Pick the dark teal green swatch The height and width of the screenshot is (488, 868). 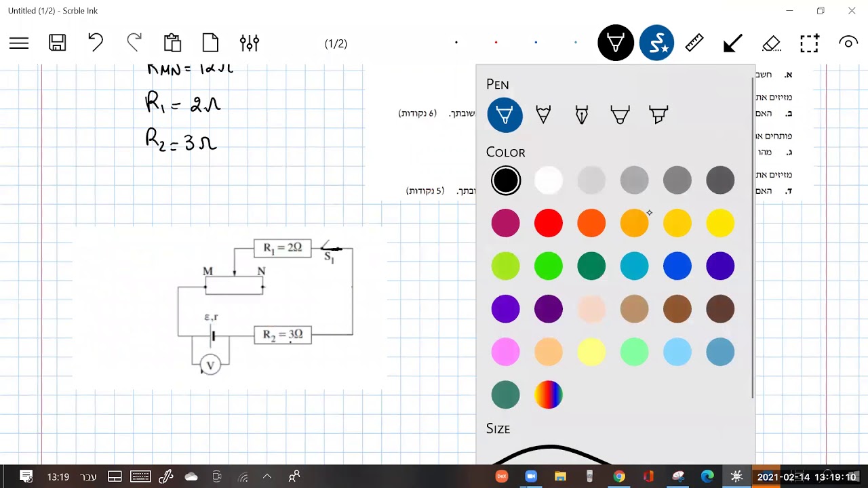[591, 266]
